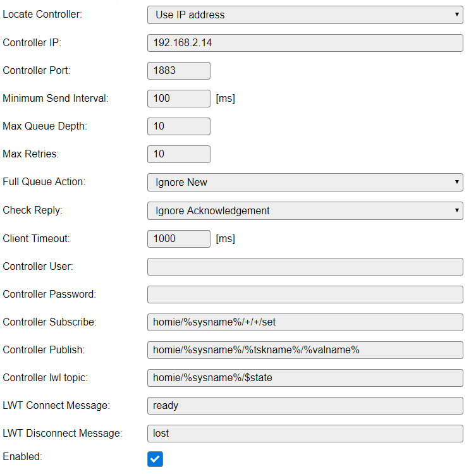The image size is (476, 474).
Task: Click the LWT Connect Message field
Action: tap(305, 406)
